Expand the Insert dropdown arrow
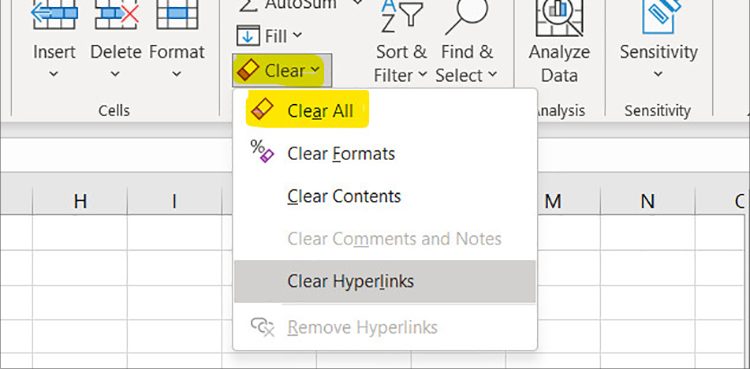Viewport: 750px width, 369px height. (x=54, y=74)
